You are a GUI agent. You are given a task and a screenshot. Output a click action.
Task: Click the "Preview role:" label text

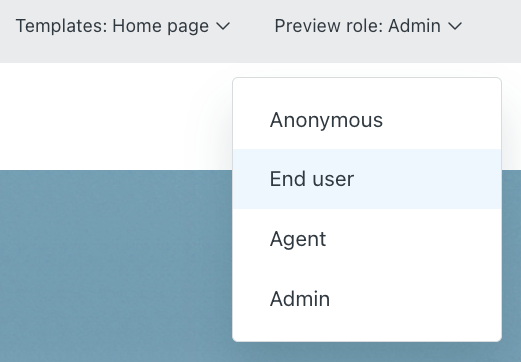(329, 26)
